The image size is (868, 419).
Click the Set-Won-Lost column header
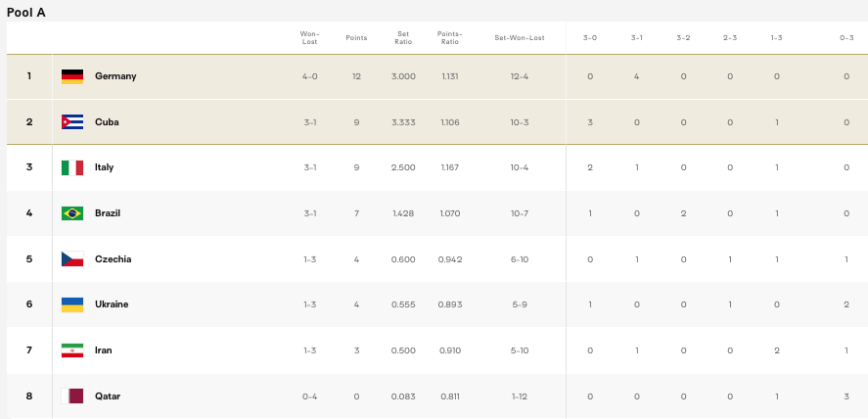click(519, 38)
